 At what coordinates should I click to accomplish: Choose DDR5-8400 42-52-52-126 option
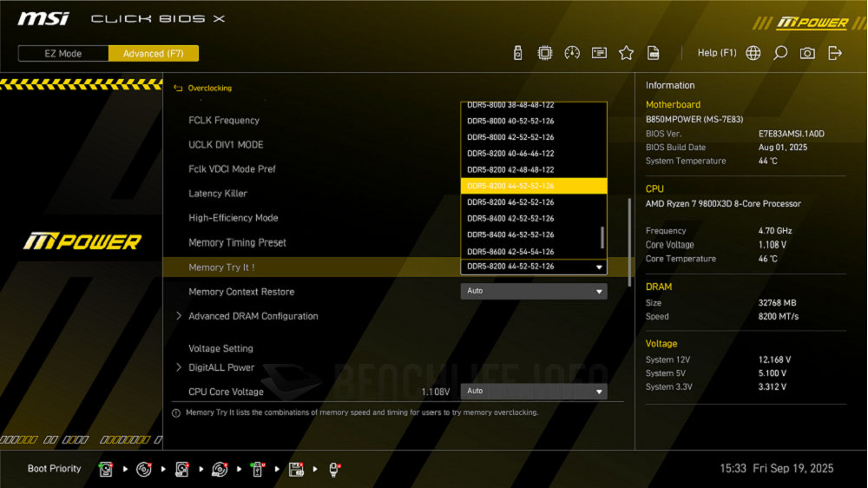[534, 219]
